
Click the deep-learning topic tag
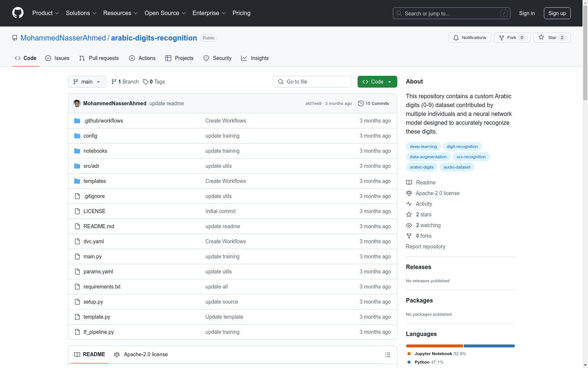click(423, 146)
